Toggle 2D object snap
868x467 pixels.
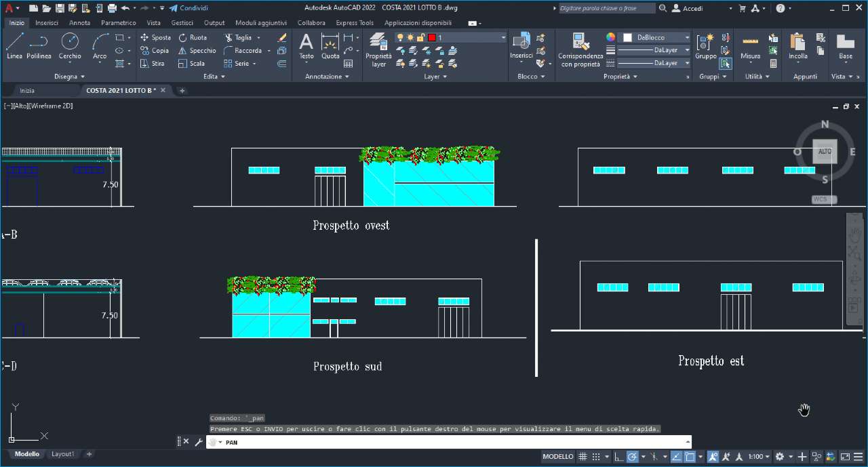click(x=690, y=457)
